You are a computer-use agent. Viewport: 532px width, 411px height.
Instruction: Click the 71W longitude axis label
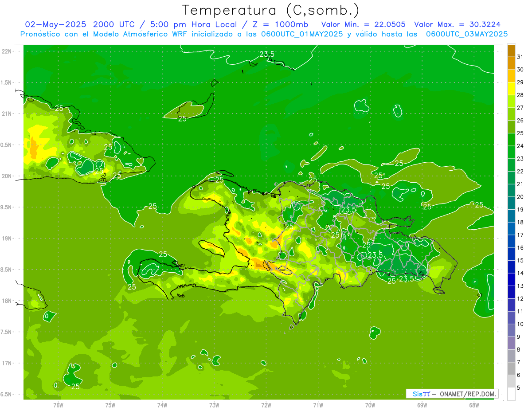tap(318, 405)
